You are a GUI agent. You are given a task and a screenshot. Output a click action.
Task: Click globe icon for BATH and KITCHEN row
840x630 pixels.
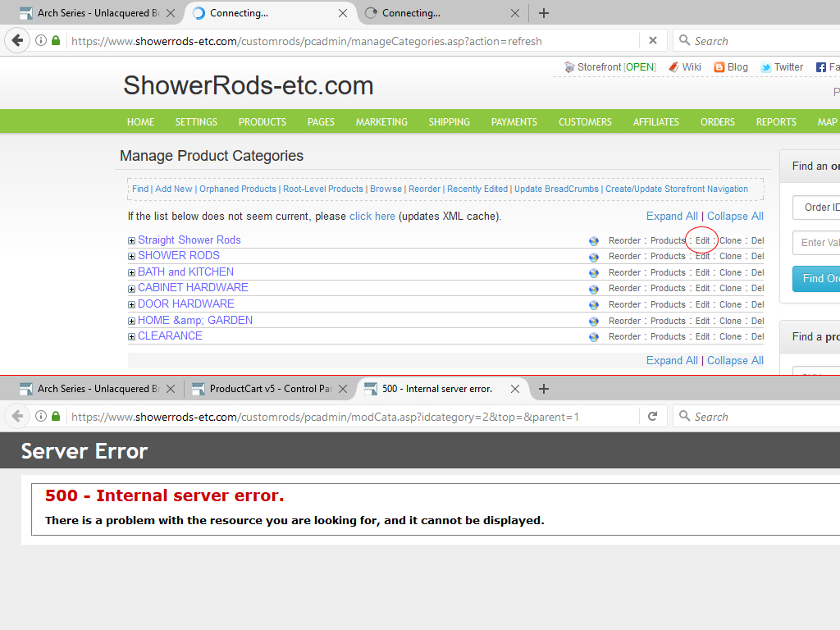[594, 272]
